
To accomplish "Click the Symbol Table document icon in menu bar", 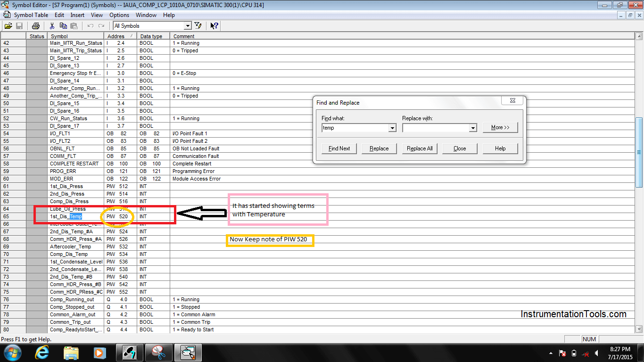I will click(7, 15).
